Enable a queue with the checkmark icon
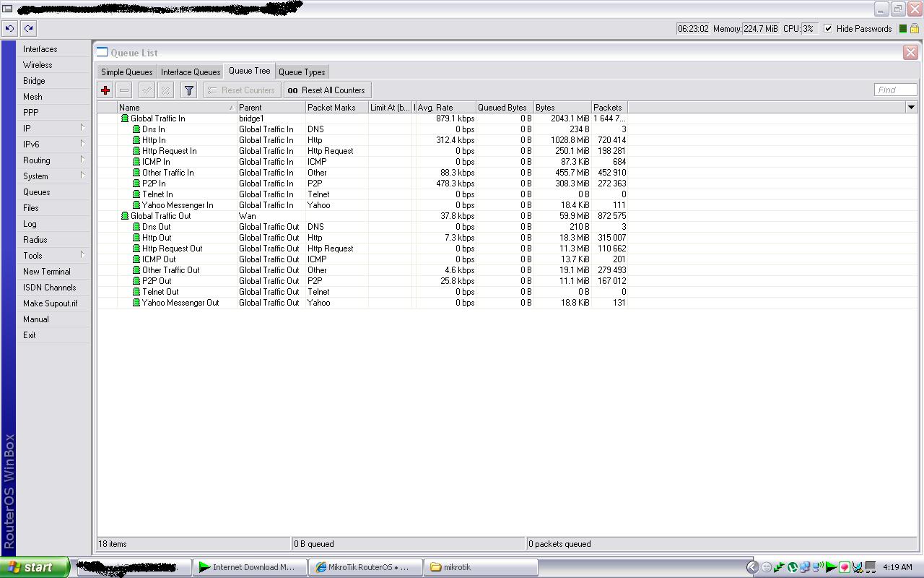924x578 pixels. coord(147,90)
